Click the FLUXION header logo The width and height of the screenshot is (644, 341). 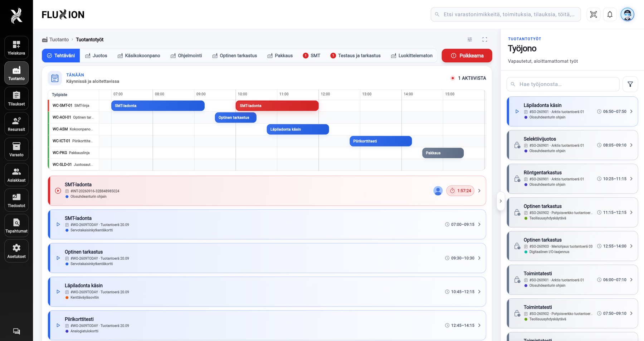pyautogui.click(x=63, y=15)
